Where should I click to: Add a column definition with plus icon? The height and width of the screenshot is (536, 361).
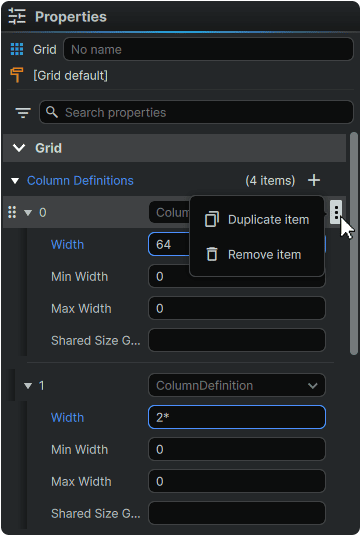tap(314, 180)
